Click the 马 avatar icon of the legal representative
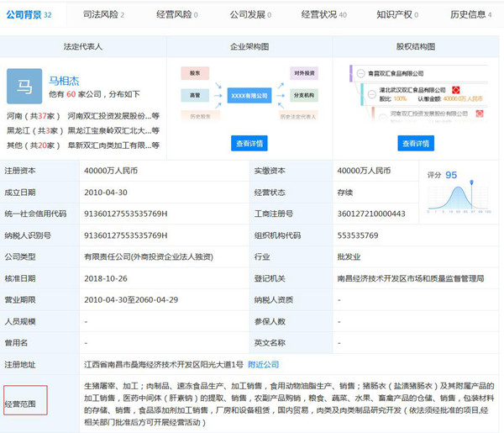The width and height of the screenshot is (504, 433). pos(24,85)
